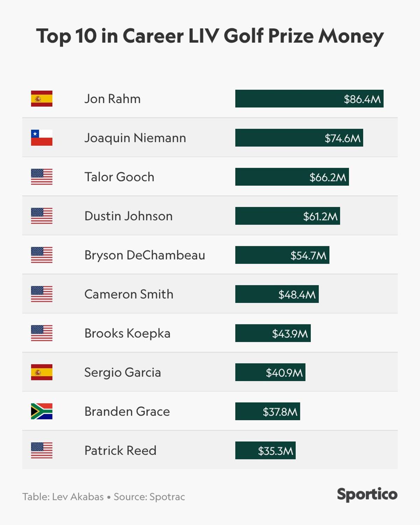The height and width of the screenshot is (525, 420).
Task: Click the flag beside Cameron Smith
Action: point(42,294)
